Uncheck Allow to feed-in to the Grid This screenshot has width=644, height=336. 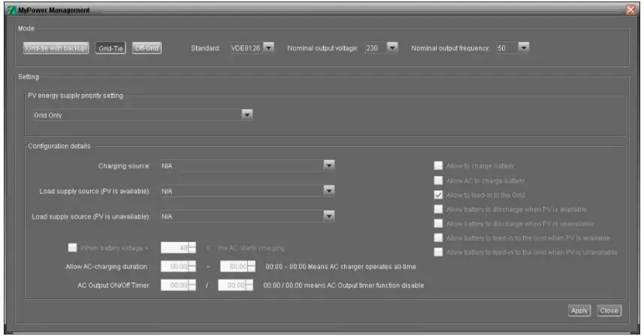coord(438,195)
